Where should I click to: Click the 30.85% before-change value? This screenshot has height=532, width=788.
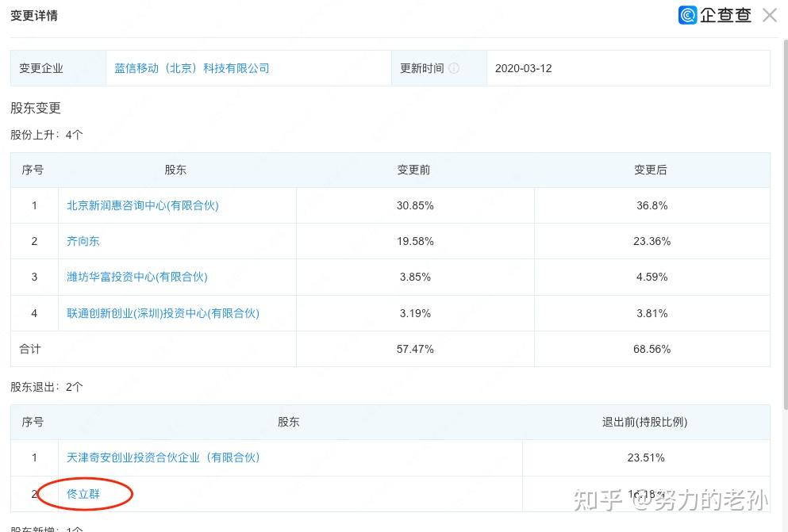(x=415, y=205)
